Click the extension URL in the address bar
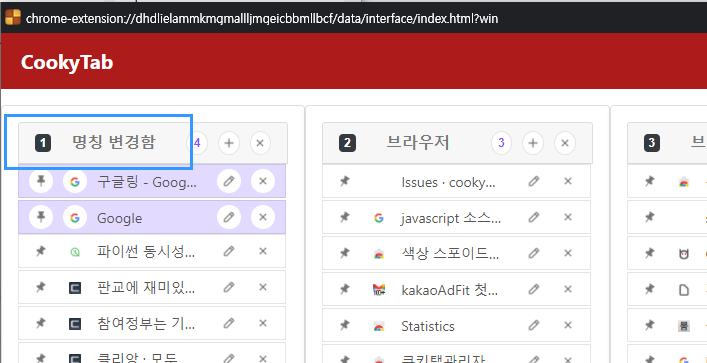This screenshot has height=363, width=707. coord(262,18)
